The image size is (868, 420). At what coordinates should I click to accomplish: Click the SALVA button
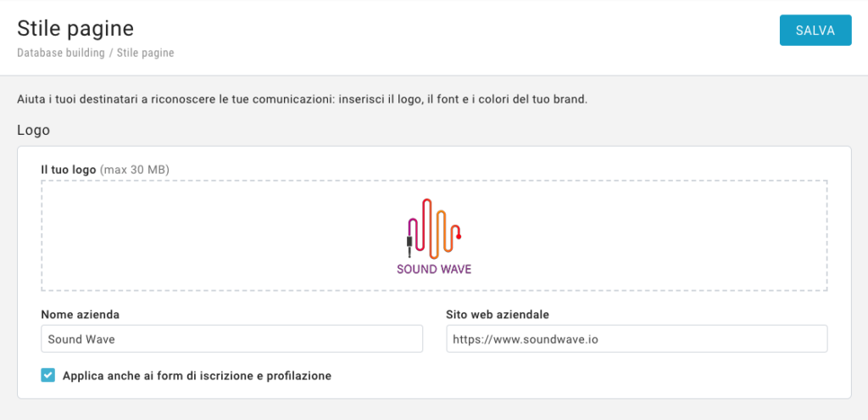pos(815,31)
